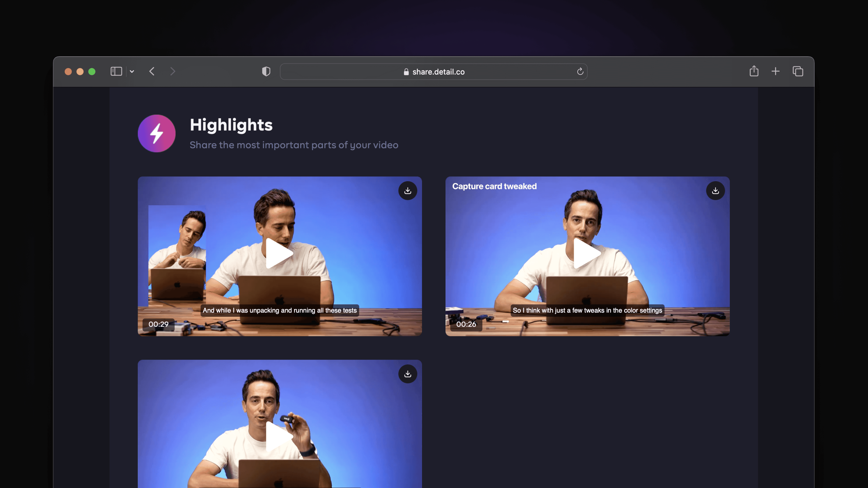The image size is (868, 488).
Task: Go back to the previous page
Action: (x=152, y=71)
